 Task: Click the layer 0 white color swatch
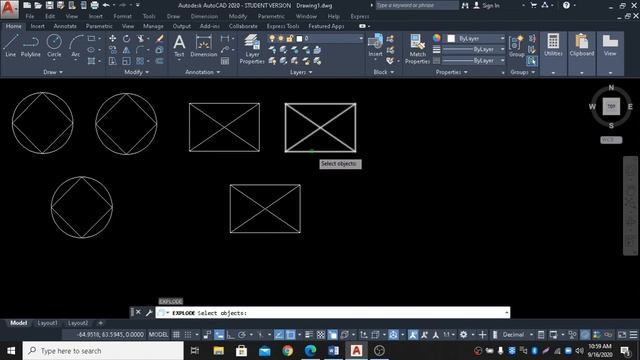[299, 38]
